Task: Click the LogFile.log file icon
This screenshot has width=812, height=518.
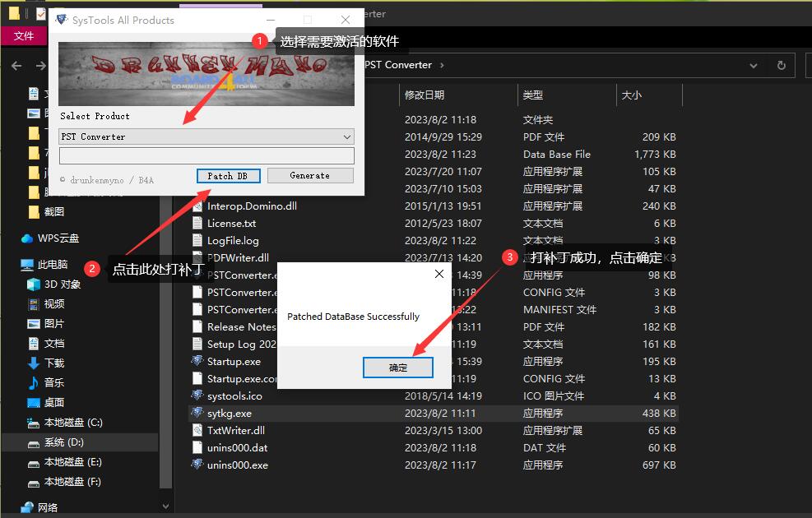Action: point(197,240)
